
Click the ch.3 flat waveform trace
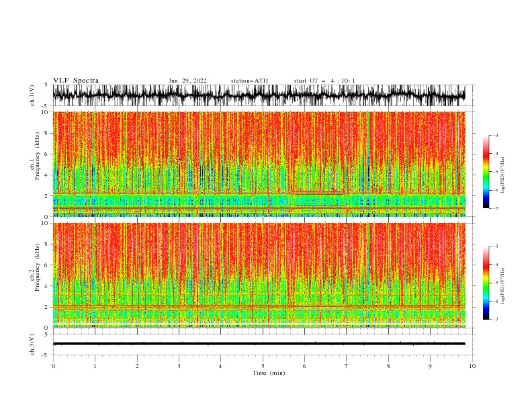pyautogui.click(x=259, y=344)
